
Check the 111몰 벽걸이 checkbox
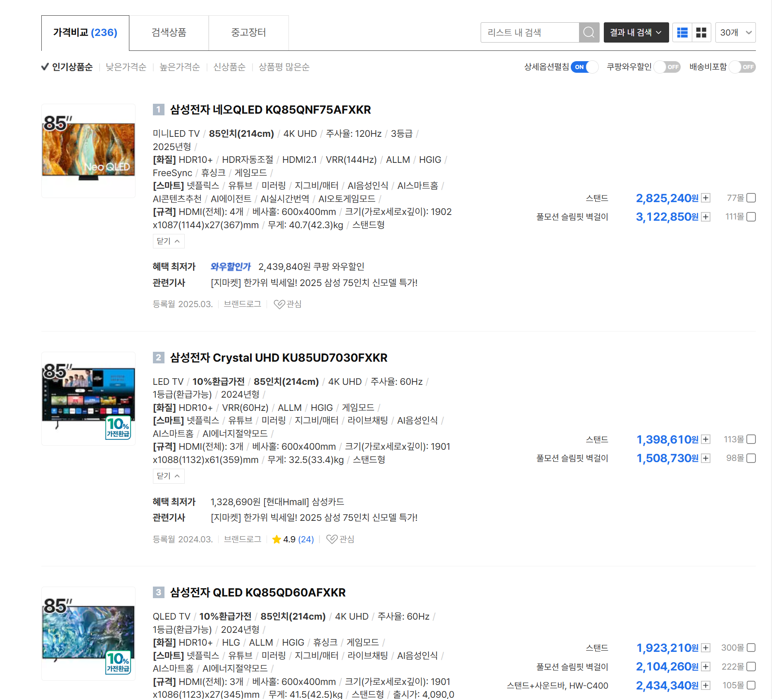[751, 217]
